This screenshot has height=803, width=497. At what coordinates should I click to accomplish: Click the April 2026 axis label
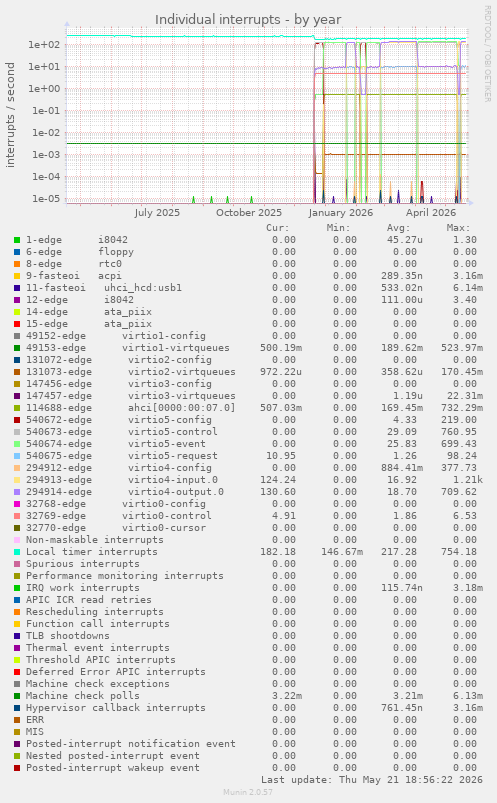[431, 213]
